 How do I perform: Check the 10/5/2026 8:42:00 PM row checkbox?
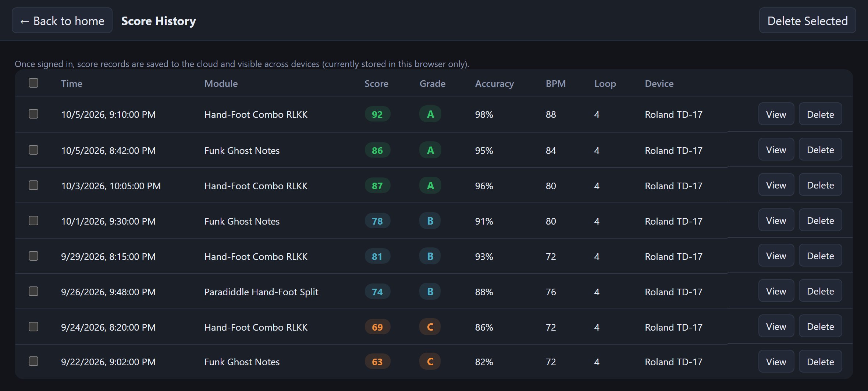[x=33, y=150]
